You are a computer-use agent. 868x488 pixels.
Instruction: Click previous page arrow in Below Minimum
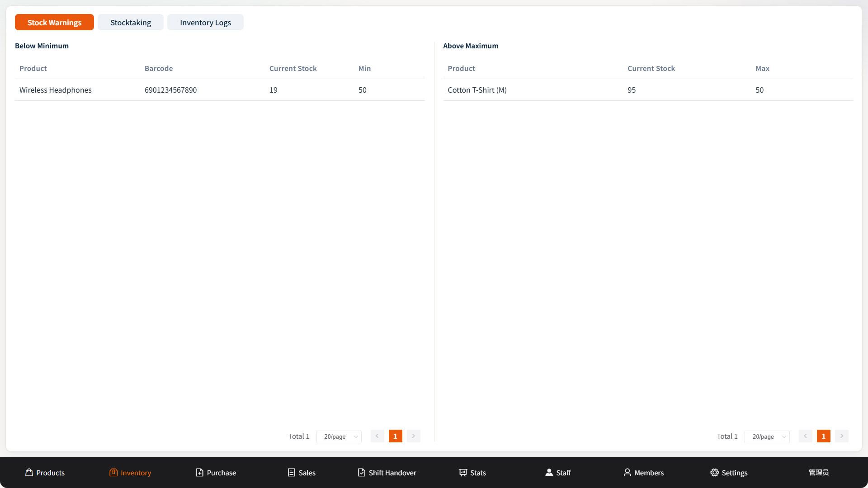377,436
